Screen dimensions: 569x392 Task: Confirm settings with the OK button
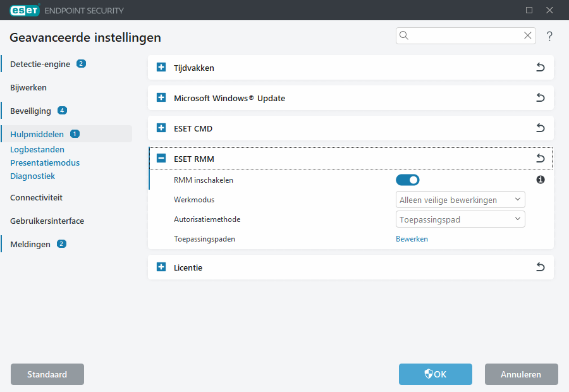(x=435, y=374)
